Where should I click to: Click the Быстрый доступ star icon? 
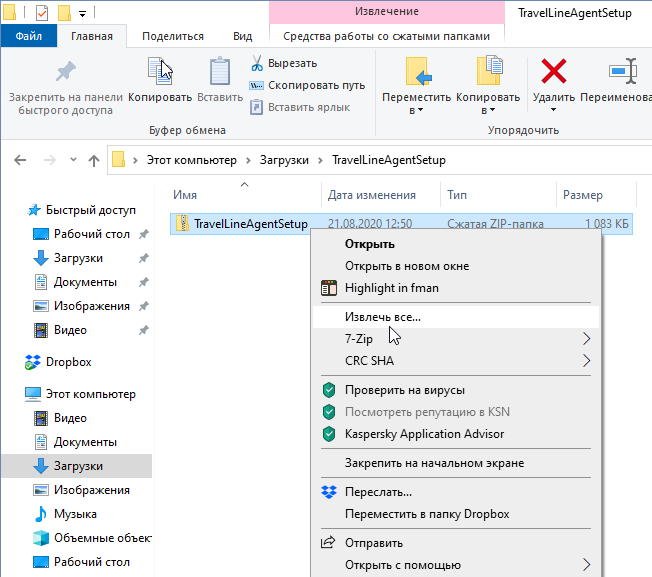tap(34, 210)
